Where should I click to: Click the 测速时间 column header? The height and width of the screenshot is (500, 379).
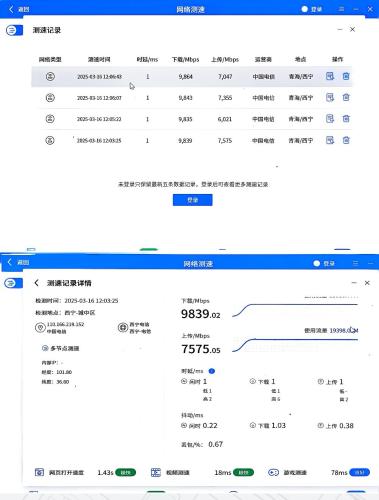tap(99, 60)
